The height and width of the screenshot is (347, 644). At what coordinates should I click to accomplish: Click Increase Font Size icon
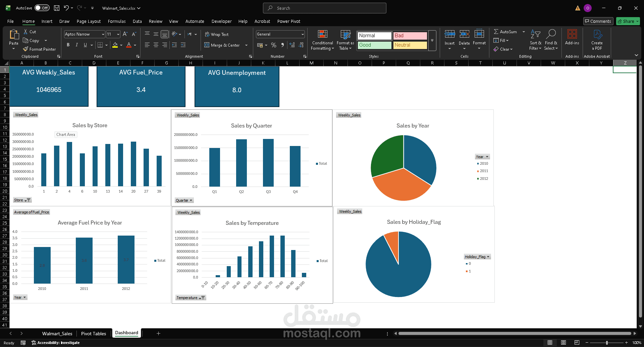pos(125,34)
